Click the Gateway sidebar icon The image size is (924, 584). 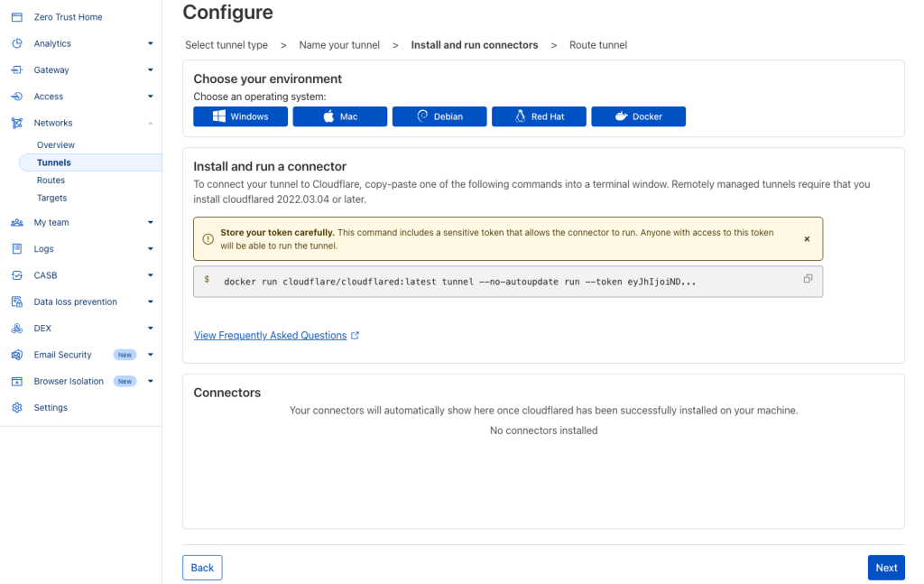tap(17, 70)
